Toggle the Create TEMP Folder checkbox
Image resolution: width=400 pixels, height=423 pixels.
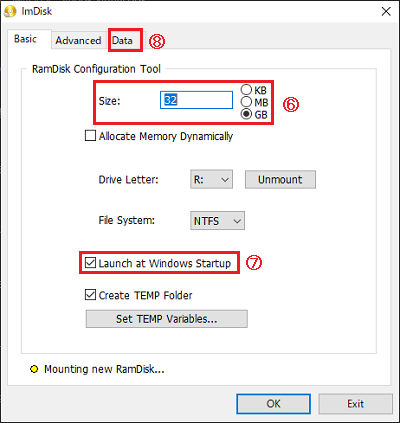click(x=90, y=295)
